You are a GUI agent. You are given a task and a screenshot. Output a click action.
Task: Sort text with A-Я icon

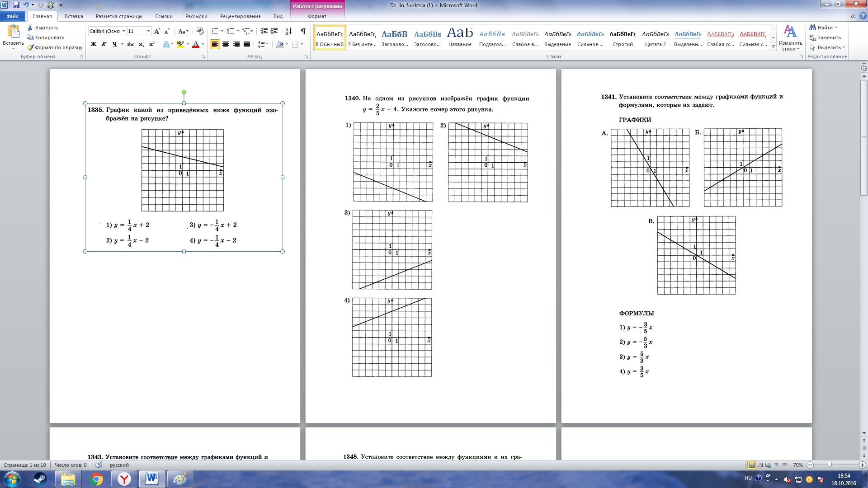click(x=288, y=31)
